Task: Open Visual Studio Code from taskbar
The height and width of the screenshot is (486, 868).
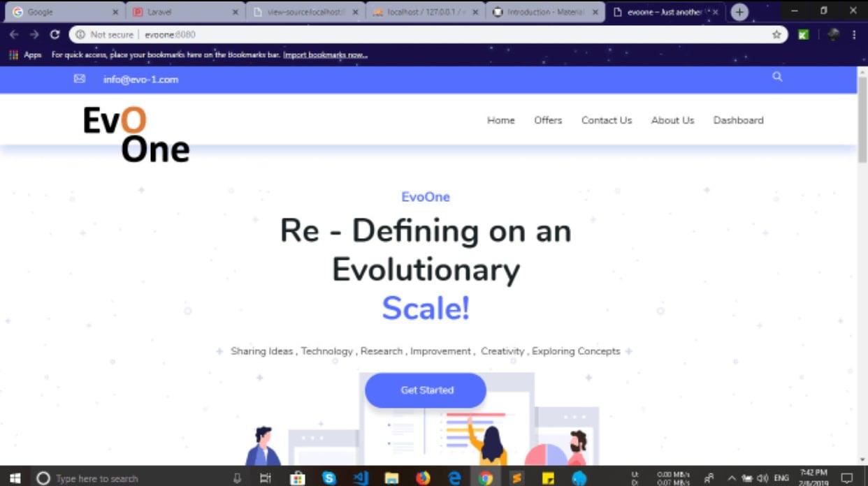Action: pos(361,478)
